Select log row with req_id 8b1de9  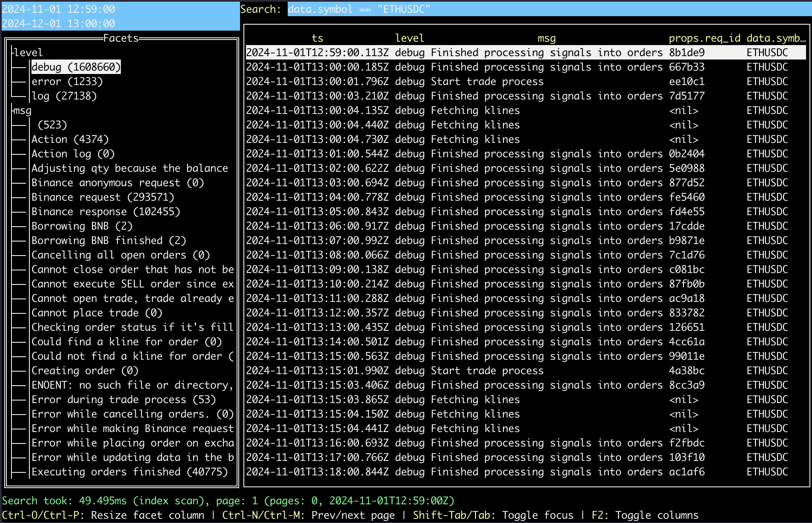[525, 52]
